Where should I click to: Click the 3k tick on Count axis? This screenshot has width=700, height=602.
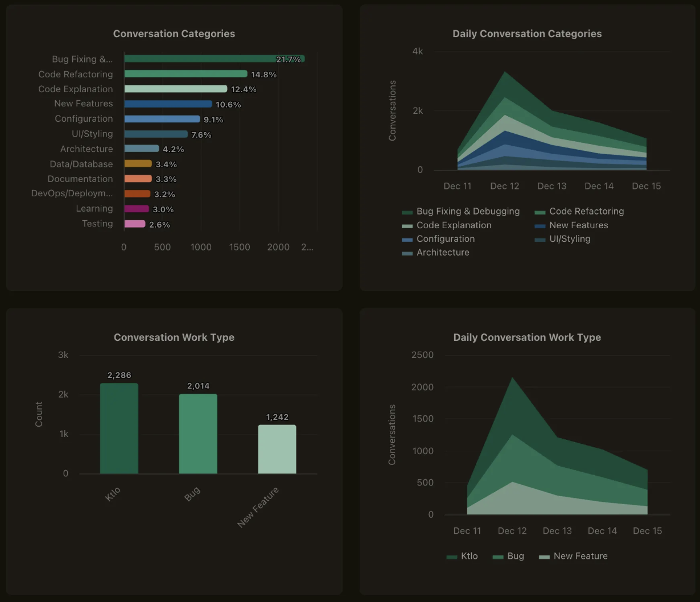click(63, 355)
